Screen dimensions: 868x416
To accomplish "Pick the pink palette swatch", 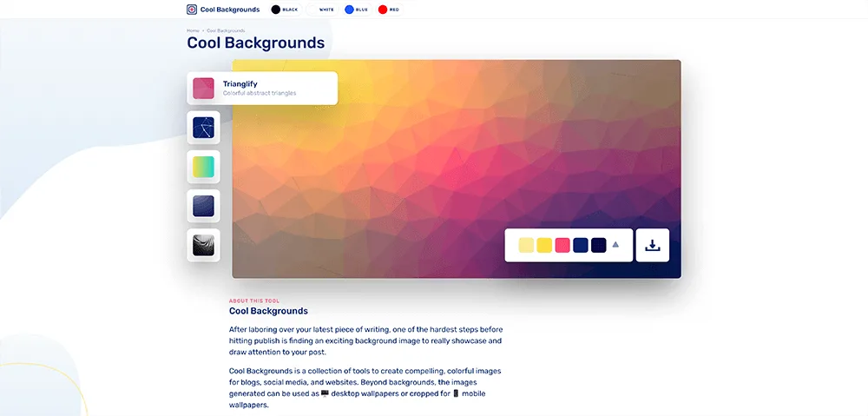I will 562,245.
